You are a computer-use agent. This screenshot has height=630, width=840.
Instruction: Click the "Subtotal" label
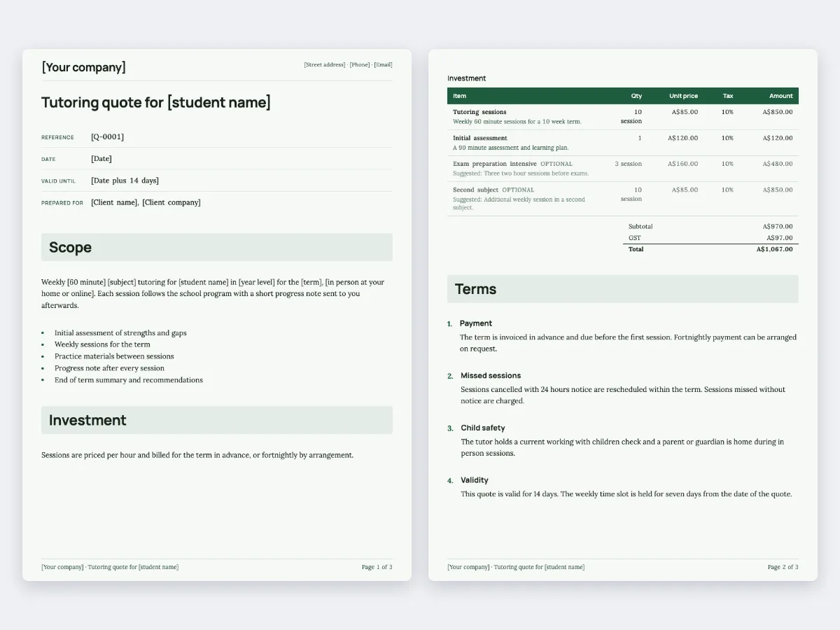pyautogui.click(x=640, y=227)
